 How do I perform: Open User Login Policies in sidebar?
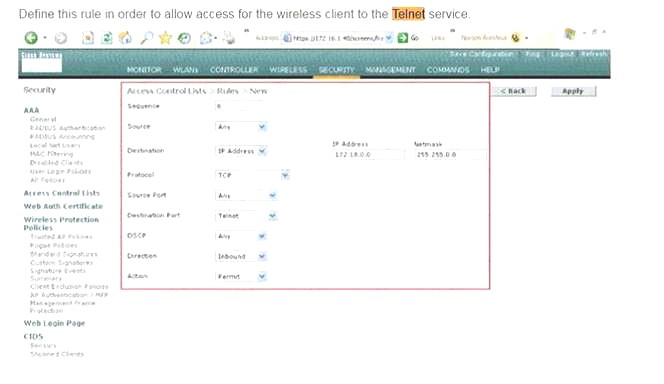61,171
